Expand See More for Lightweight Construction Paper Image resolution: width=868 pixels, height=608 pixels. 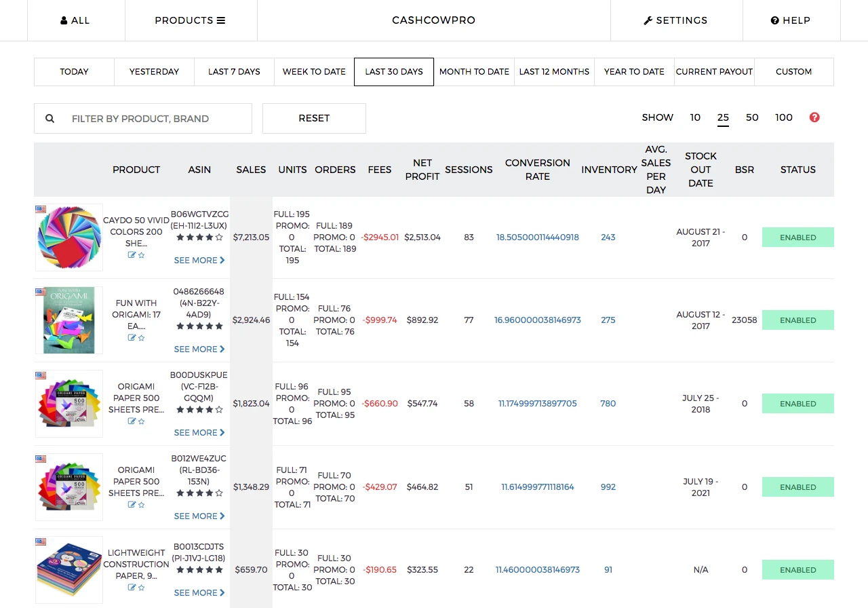199,593
